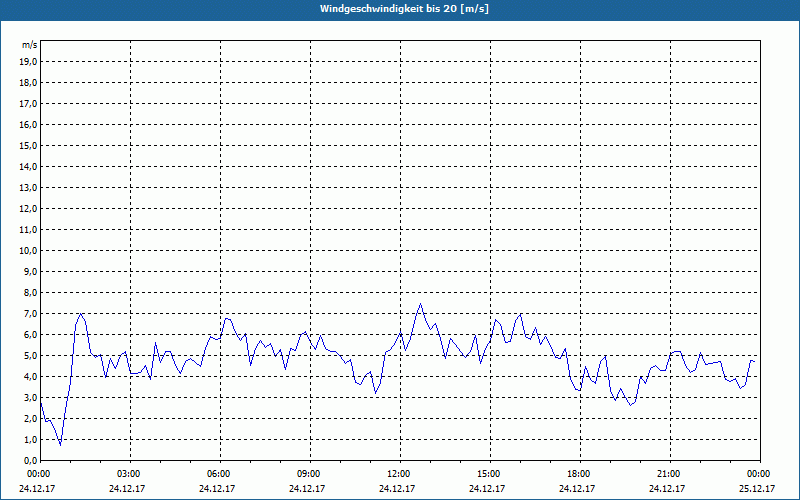This screenshot has height=500, width=800.
Task: Choose the "24.12.17" date under 21:00
Action: pos(667,488)
